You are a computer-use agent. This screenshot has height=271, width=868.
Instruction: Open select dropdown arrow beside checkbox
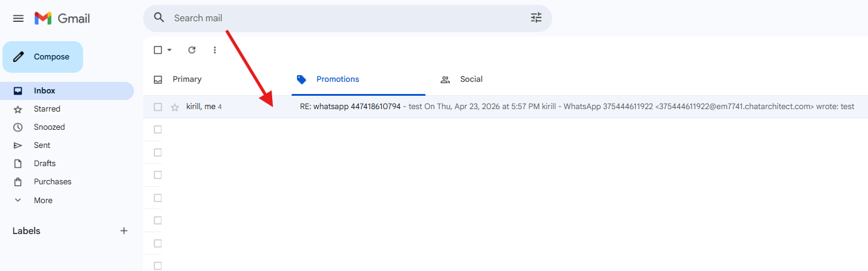click(170, 50)
